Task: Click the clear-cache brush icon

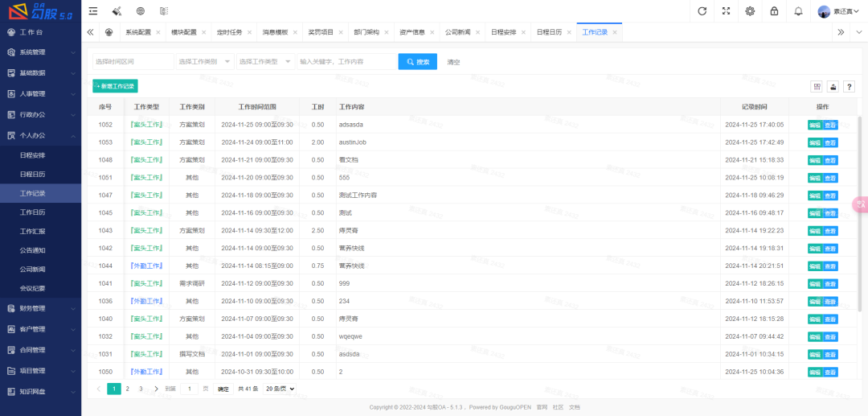Action: pos(117,11)
